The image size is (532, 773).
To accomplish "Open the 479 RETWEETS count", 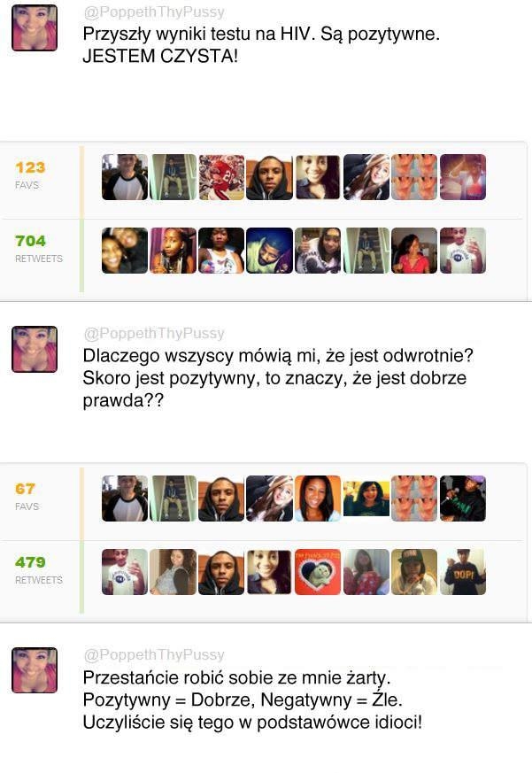I will point(39,570).
